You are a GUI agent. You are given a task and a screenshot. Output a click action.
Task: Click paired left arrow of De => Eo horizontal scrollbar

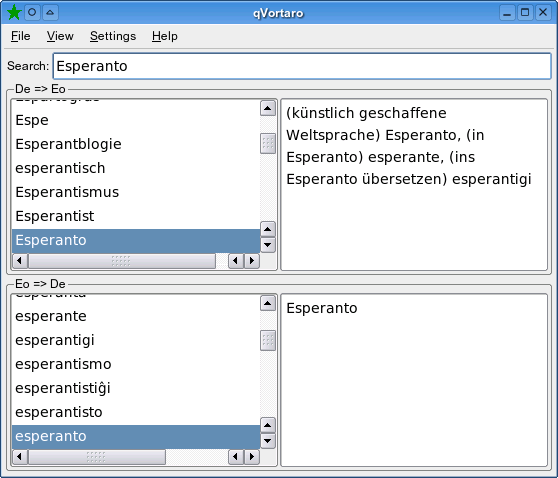[x=236, y=261]
